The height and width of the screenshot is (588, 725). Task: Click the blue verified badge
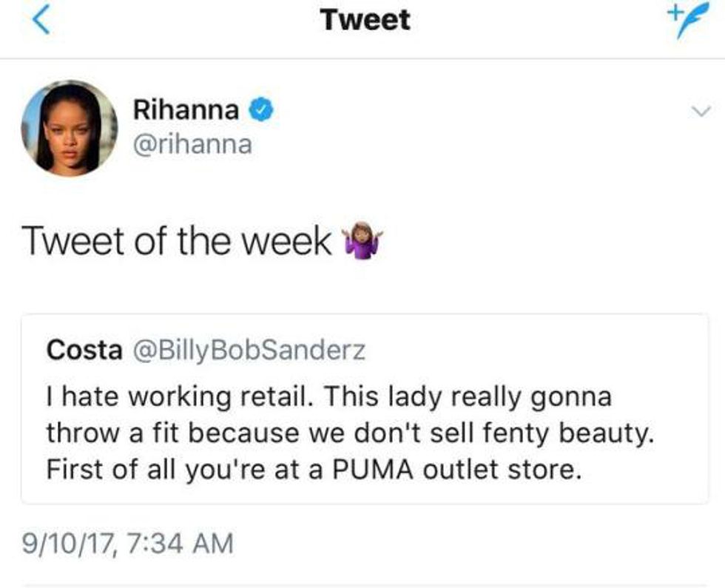(x=263, y=111)
